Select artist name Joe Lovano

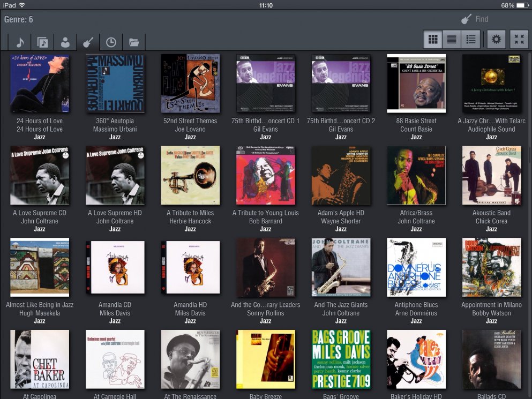click(x=190, y=129)
